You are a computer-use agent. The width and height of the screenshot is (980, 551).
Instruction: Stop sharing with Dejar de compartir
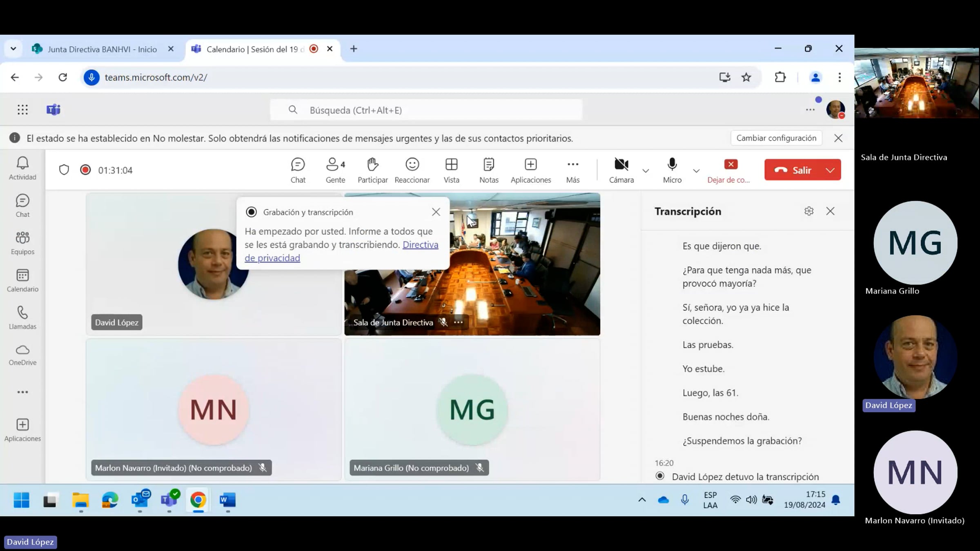pyautogui.click(x=729, y=170)
